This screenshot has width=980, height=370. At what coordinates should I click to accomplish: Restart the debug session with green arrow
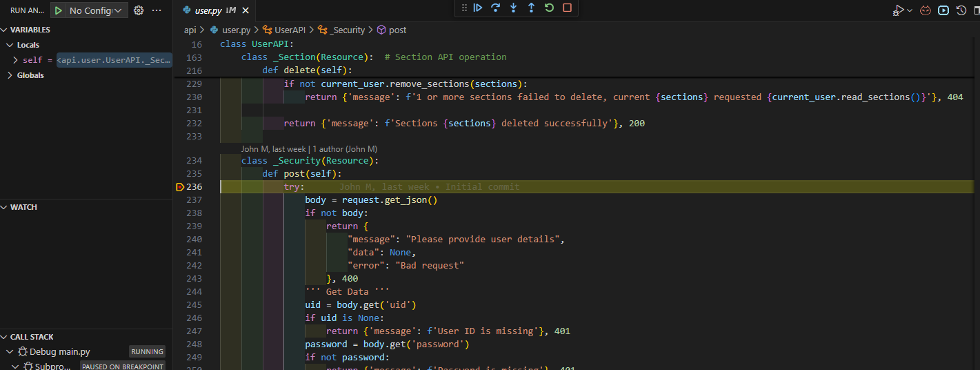(x=549, y=8)
